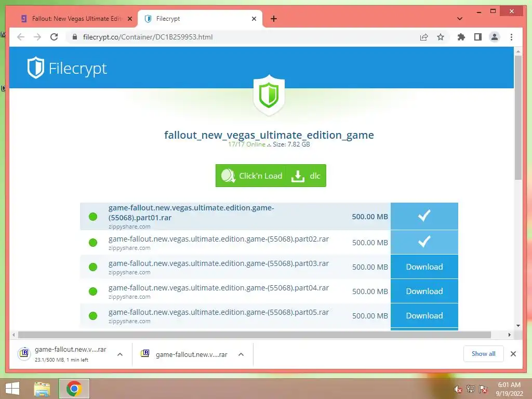This screenshot has width=532, height=399.
Task: Select the Filecrypt browser tab
Action: tap(200, 19)
